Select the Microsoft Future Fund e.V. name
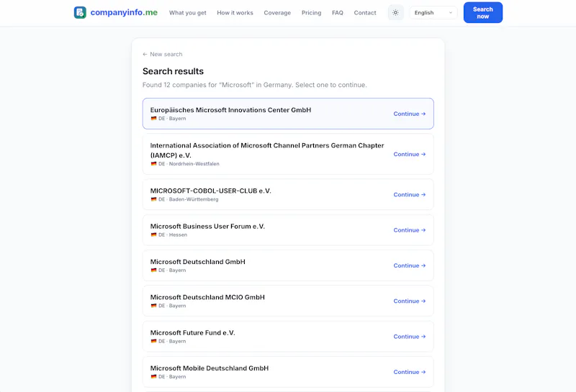Screen dimensions: 576x392 pyautogui.click(x=192, y=332)
